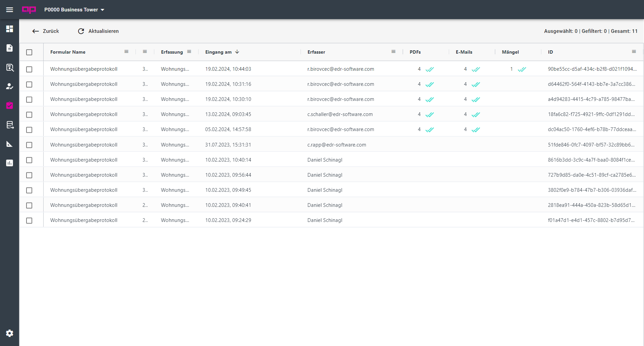644x346 pixels.
Task: Check the row dated 19.02.2024, 10:44:03
Action: point(29,69)
